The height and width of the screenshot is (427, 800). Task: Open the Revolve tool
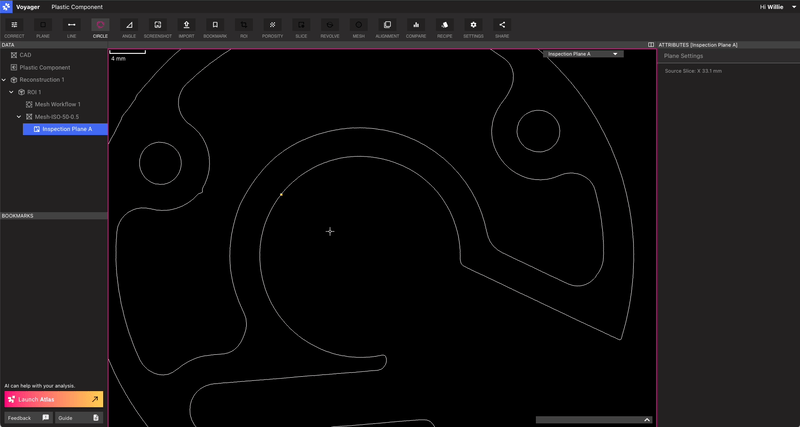pyautogui.click(x=330, y=29)
